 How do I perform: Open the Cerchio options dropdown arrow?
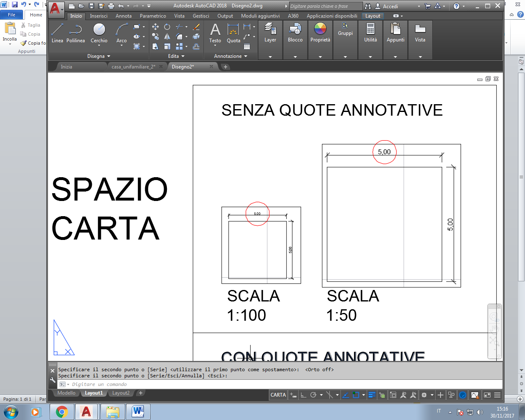pos(99,46)
